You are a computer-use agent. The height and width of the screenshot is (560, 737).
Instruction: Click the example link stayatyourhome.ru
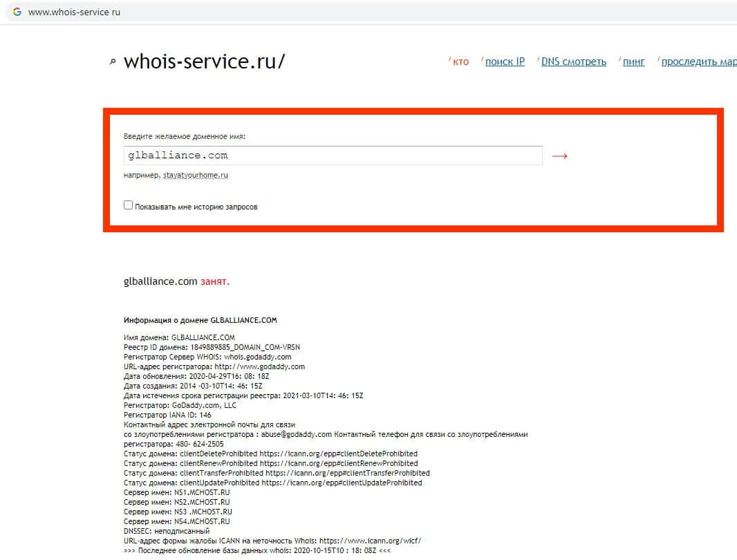pyautogui.click(x=196, y=175)
